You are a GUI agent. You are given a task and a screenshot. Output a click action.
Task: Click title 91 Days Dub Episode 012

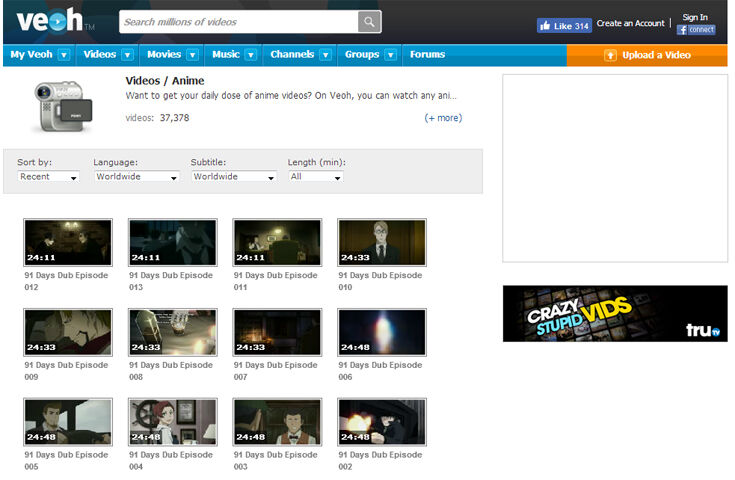[66, 281]
